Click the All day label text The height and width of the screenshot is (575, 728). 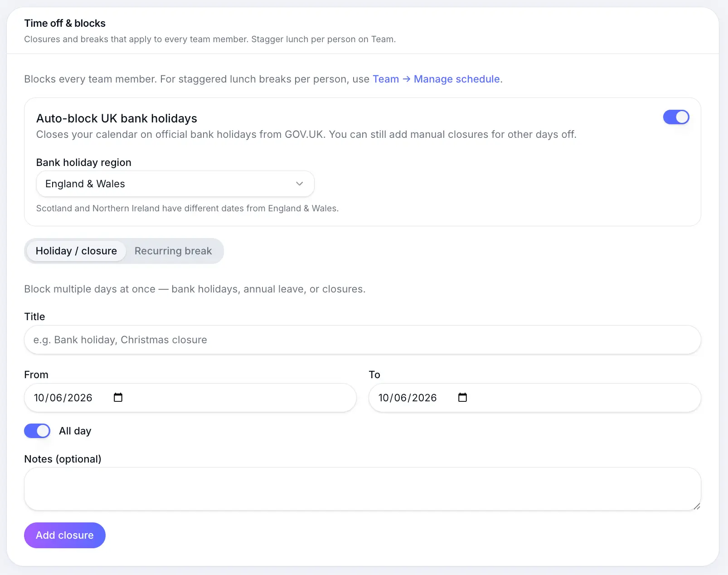point(75,431)
